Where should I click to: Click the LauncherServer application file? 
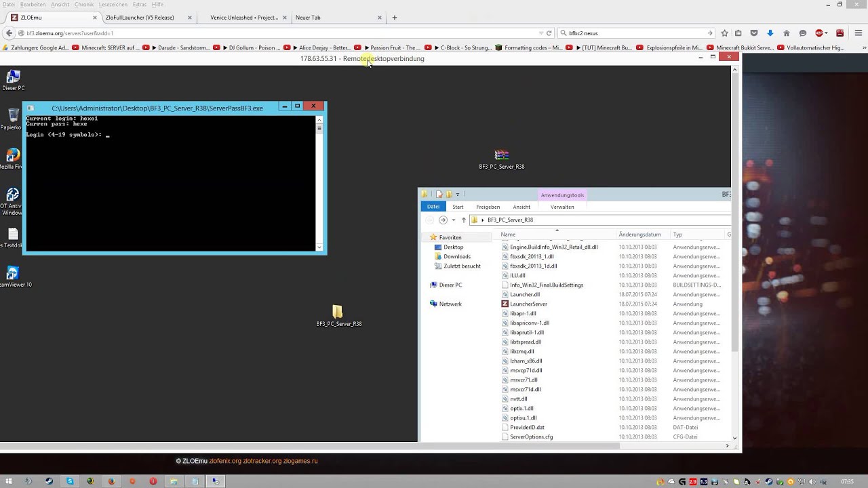click(528, 304)
